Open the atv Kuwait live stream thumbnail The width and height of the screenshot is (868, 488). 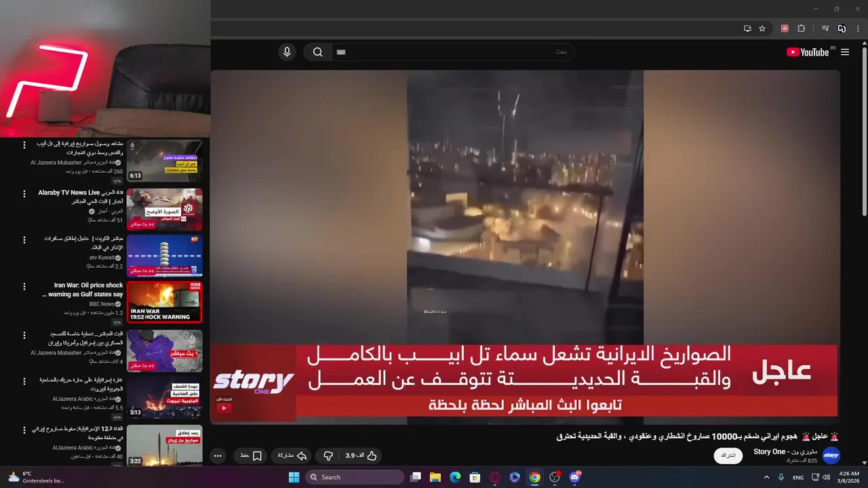click(x=165, y=256)
